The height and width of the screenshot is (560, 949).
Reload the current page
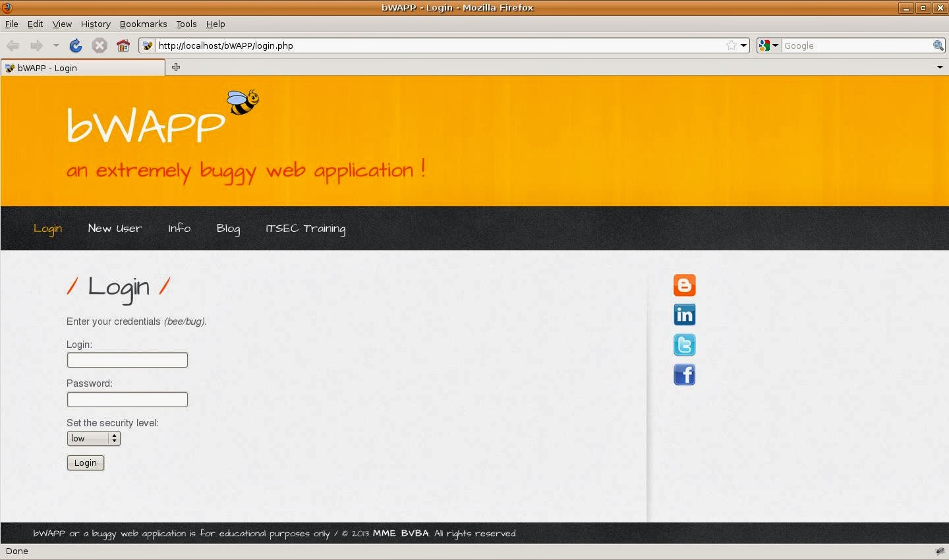tap(75, 45)
